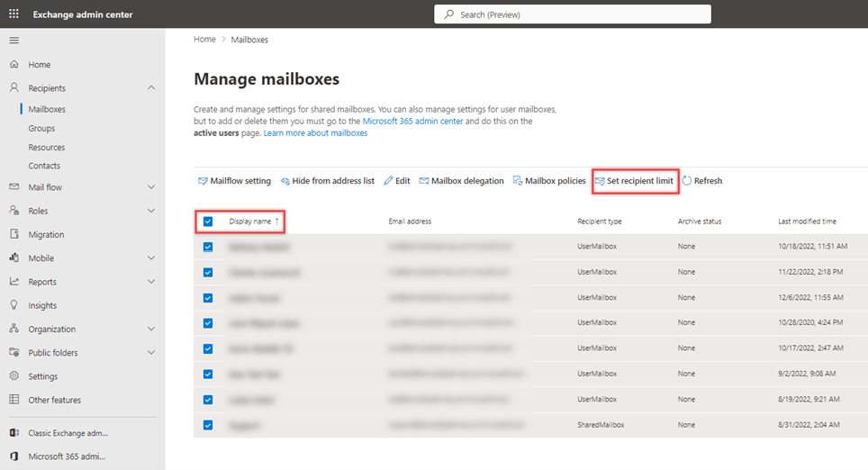Click the Exchange admin center title

83,14
